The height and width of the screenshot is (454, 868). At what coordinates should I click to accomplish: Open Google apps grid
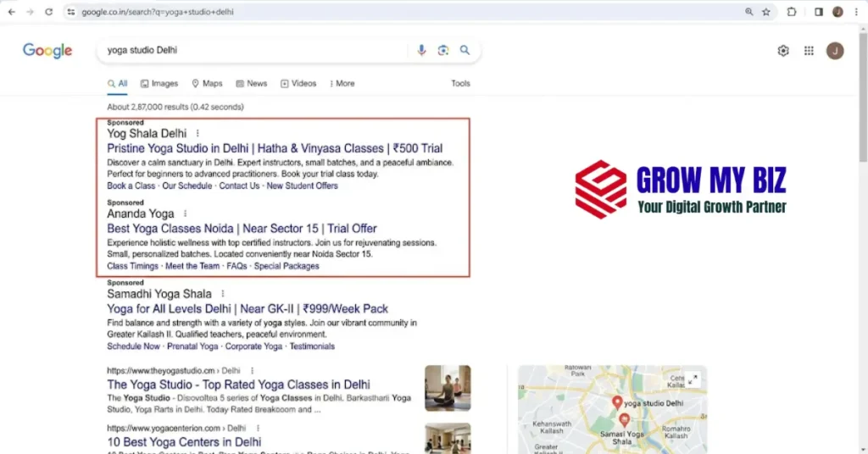click(x=809, y=51)
